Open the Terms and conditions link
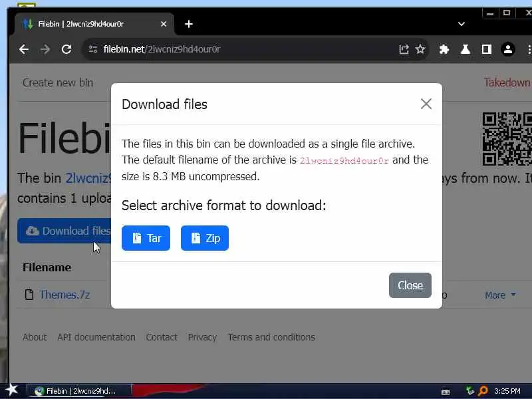 coord(271,337)
